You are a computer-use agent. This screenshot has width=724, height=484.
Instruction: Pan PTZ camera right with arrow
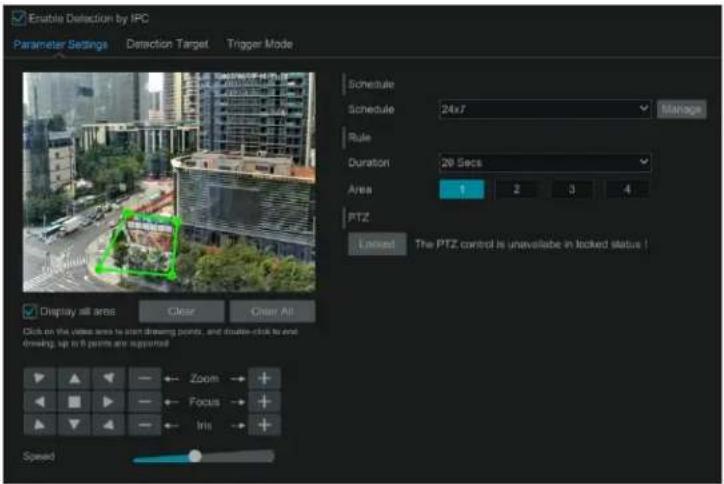109,402
